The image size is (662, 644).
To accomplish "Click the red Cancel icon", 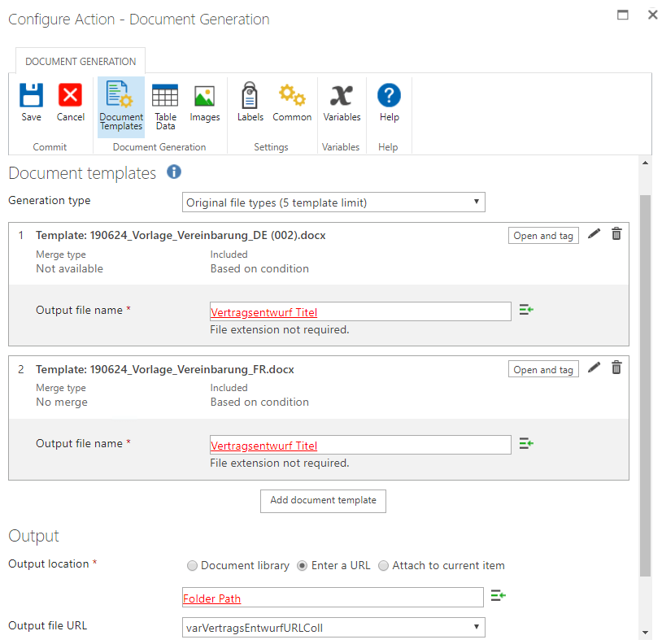I will pos(70,95).
